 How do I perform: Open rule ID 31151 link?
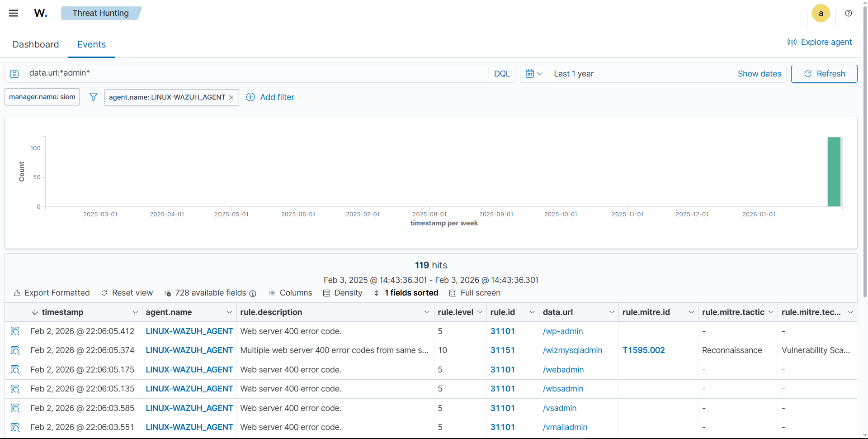click(x=502, y=350)
